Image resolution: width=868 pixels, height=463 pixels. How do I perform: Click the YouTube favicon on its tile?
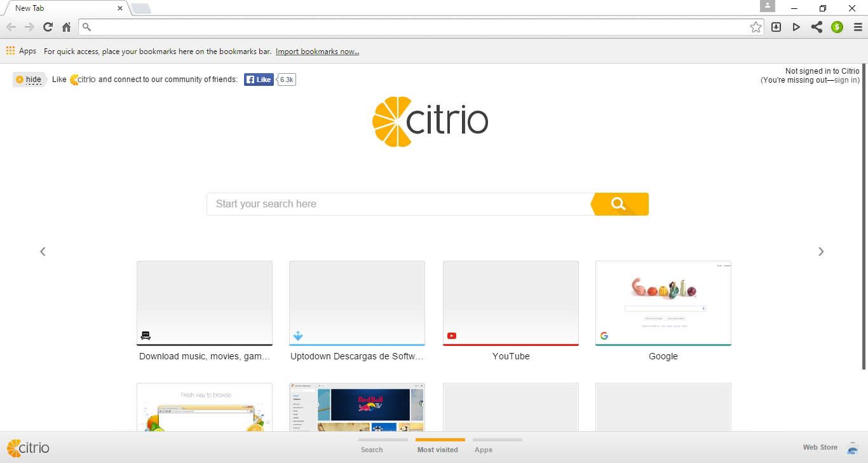click(x=452, y=336)
